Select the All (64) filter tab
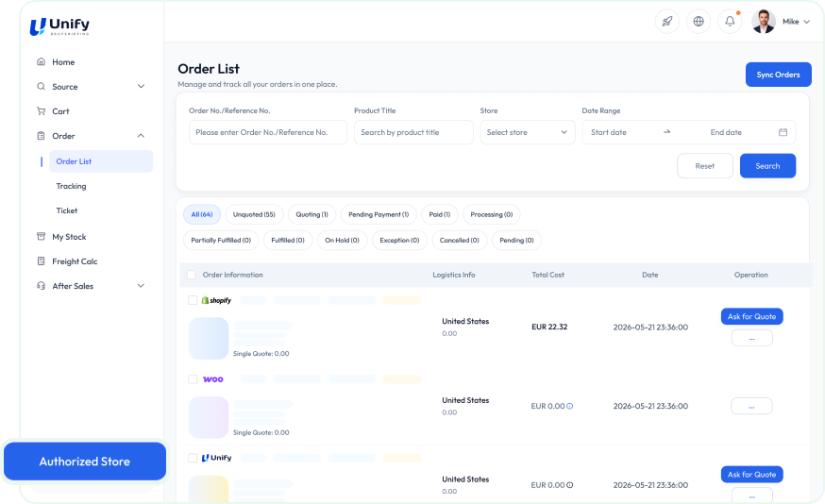The height and width of the screenshot is (504, 825). pos(201,214)
